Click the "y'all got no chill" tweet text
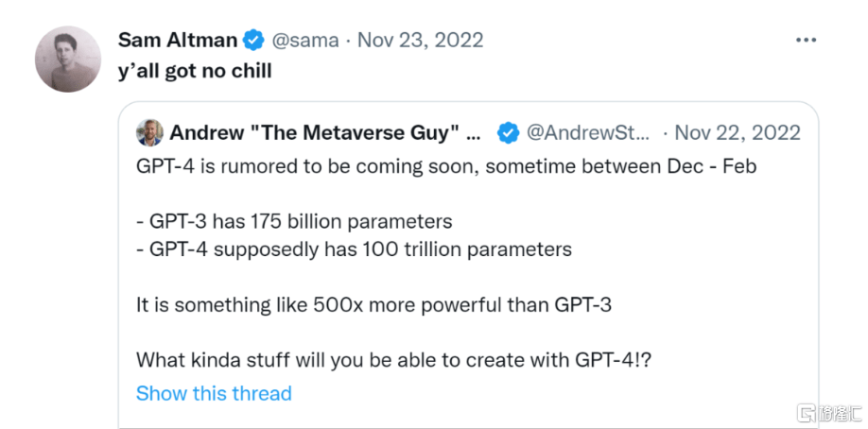The height and width of the screenshot is (429, 868). pyautogui.click(x=195, y=71)
